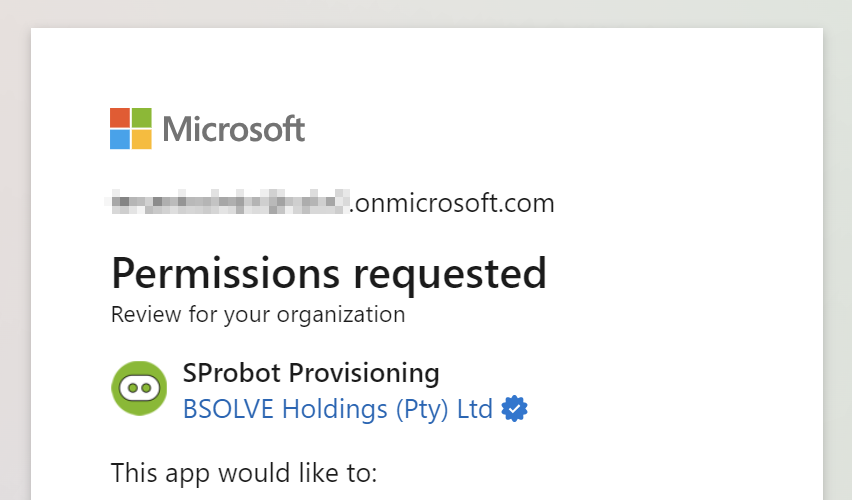This screenshot has width=852, height=500.
Task: Click the word "Provisioning" in app name
Action: (364, 374)
